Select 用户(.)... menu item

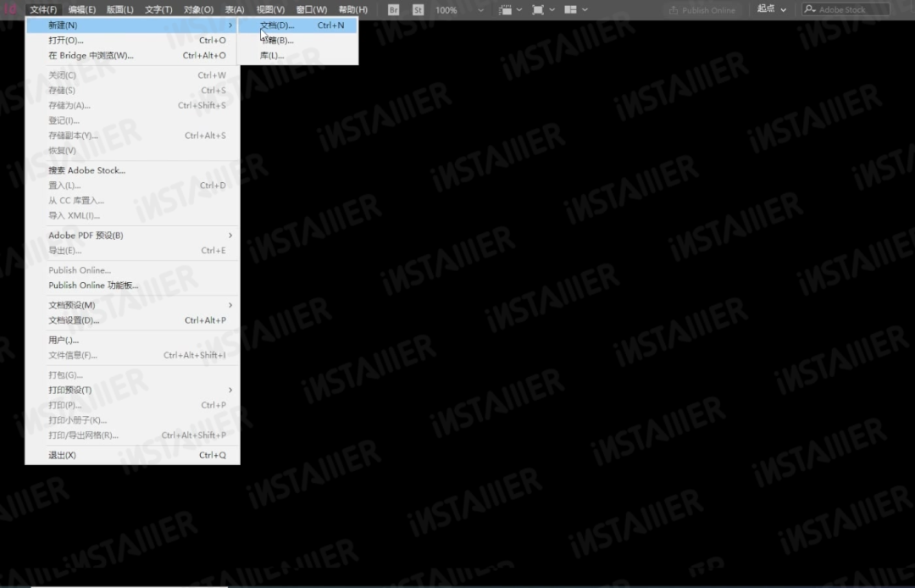point(132,340)
